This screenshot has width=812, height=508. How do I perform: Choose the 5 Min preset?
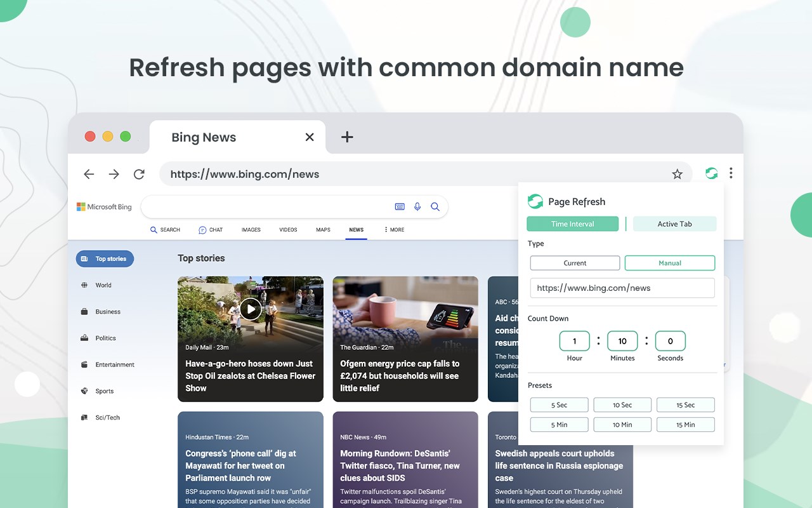[559, 425]
